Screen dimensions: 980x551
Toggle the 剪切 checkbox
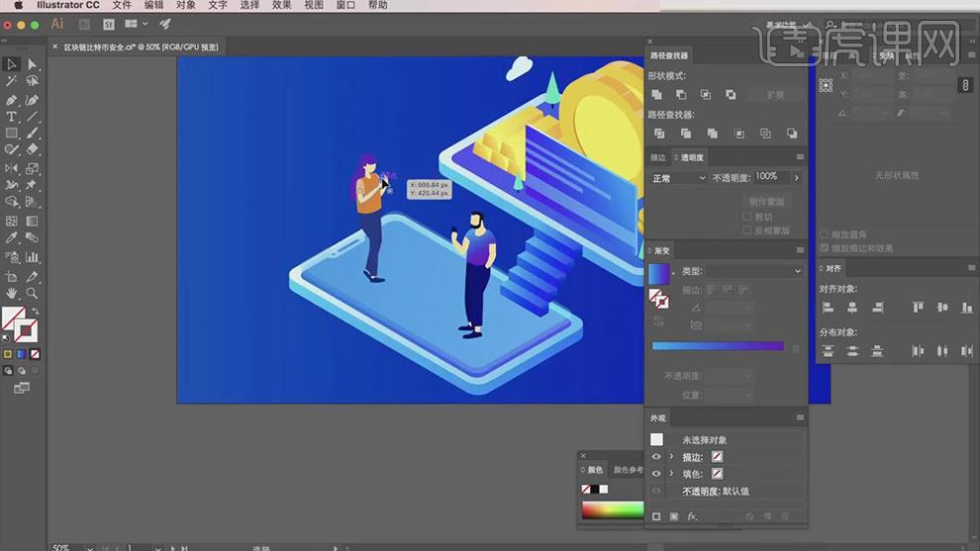point(746,217)
